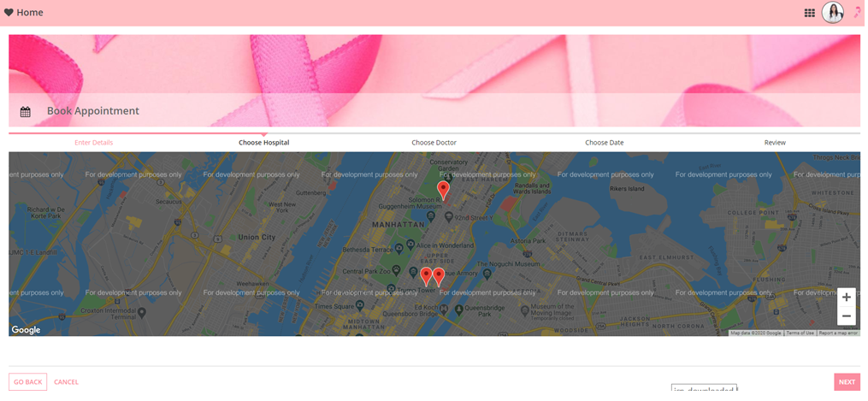Click the Union City map label
The image size is (868, 401).
pos(257,238)
